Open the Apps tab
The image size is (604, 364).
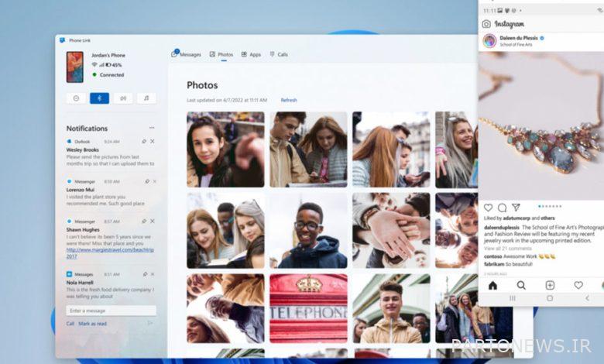[251, 54]
